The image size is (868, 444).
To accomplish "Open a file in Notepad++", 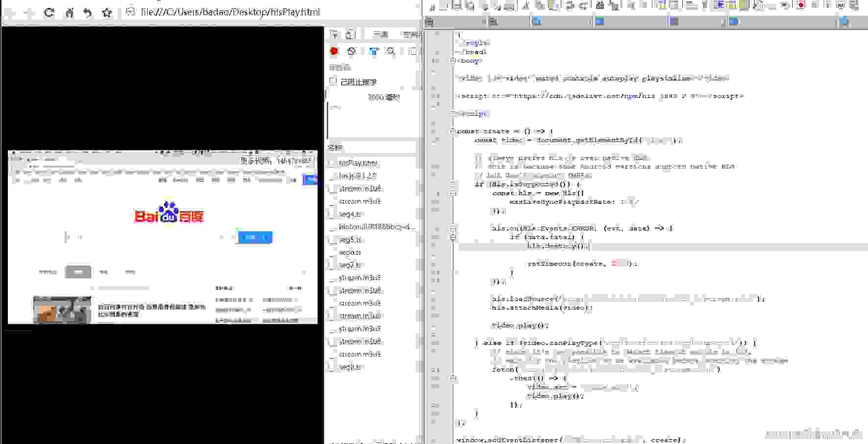I will click(443, 6).
